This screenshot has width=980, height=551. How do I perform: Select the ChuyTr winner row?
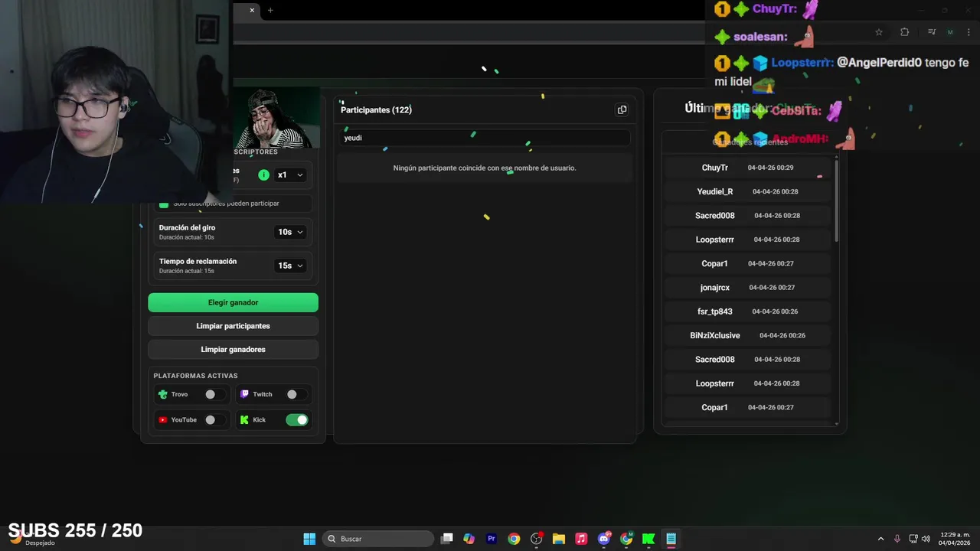[747, 168]
